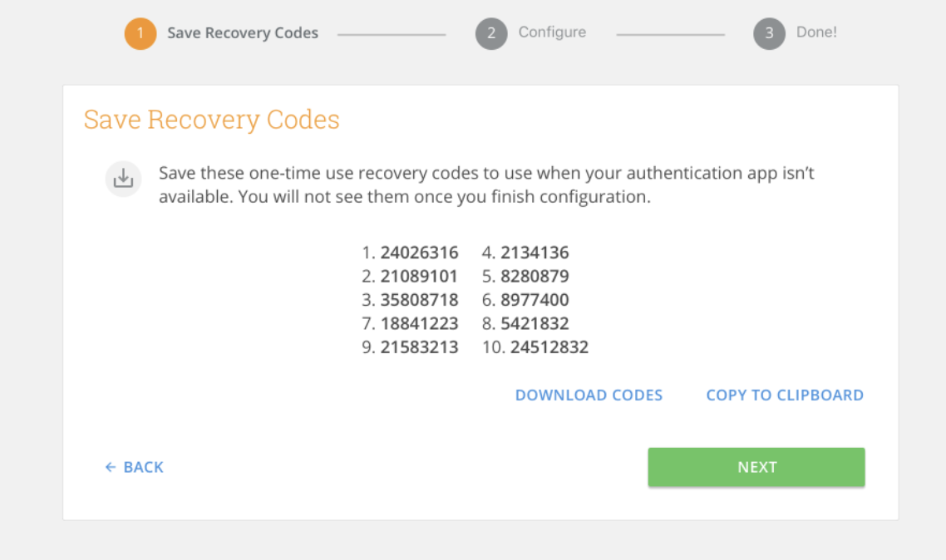Click recovery code 24512832
Viewport: 946px width, 560px height.
coord(549,347)
